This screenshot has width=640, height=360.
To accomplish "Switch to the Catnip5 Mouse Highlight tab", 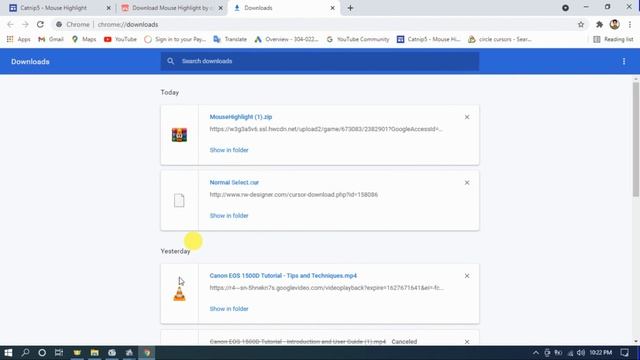I will pyautogui.click(x=53, y=8).
